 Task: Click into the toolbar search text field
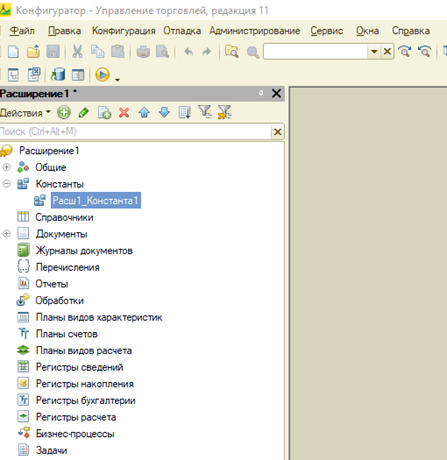point(315,52)
